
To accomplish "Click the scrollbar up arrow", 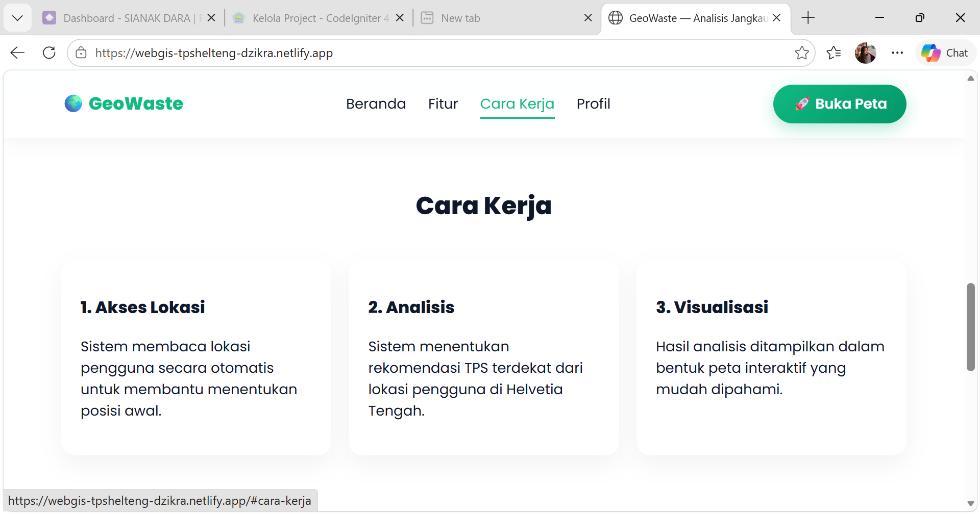I will point(970,79).
